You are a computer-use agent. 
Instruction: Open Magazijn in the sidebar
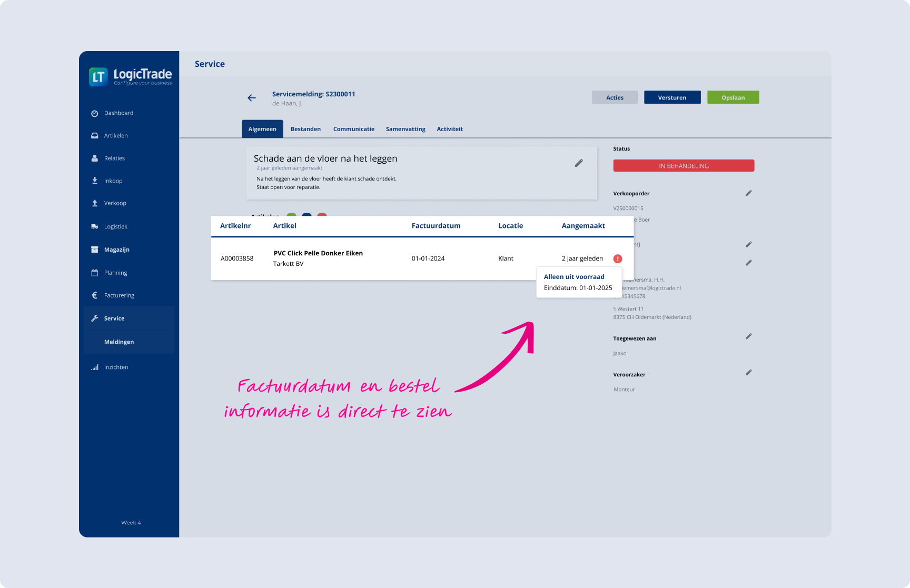(116, 250)
